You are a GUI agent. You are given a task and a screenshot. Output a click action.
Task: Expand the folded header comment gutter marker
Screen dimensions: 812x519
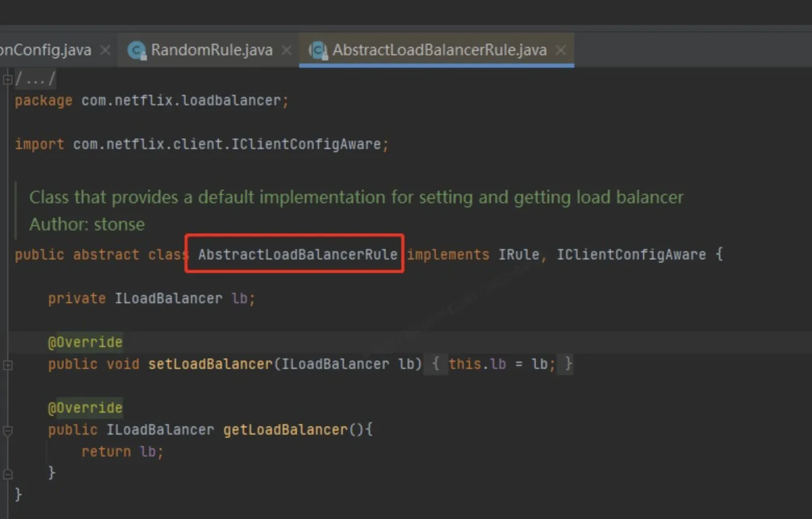point(8,79)
